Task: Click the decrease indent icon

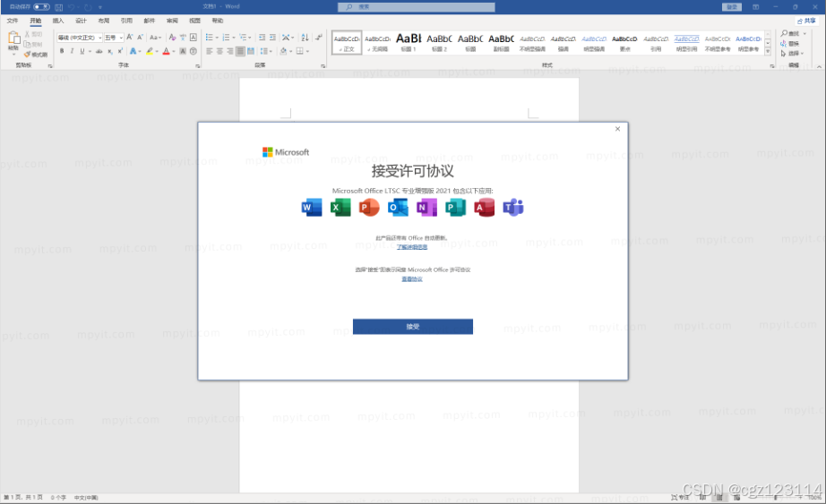Action: (x=262, y=38)
